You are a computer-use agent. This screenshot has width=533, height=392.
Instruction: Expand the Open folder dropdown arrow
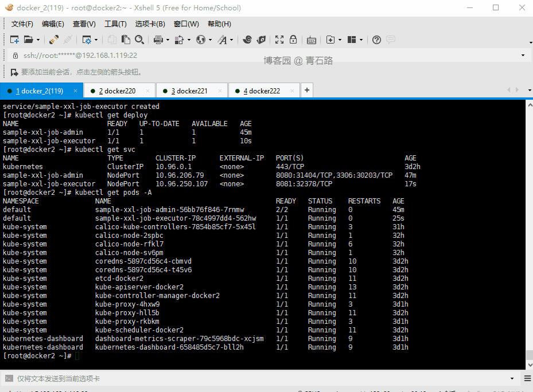pyautogui.click(x=38, y=40)
